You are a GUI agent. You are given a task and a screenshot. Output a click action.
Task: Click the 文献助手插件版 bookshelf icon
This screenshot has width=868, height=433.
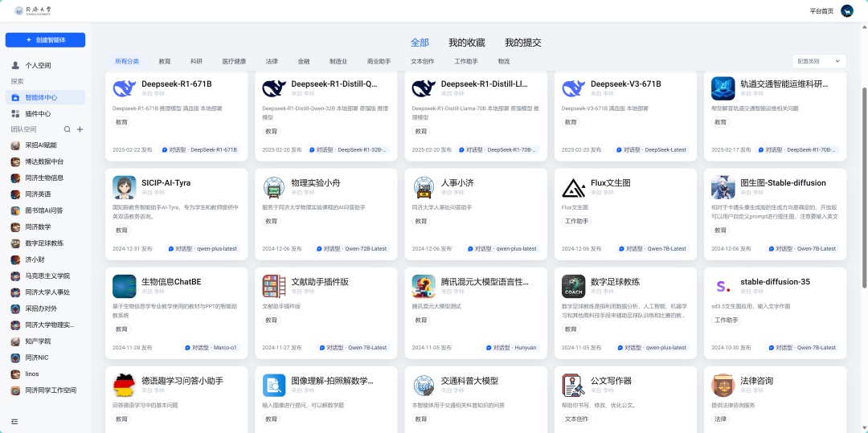tap(274, 287)
